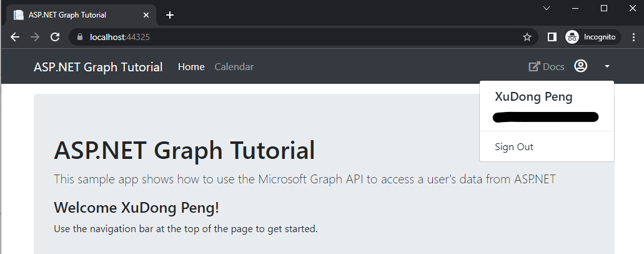
Task: Open the Docs external link
Action: pos(547,67)
